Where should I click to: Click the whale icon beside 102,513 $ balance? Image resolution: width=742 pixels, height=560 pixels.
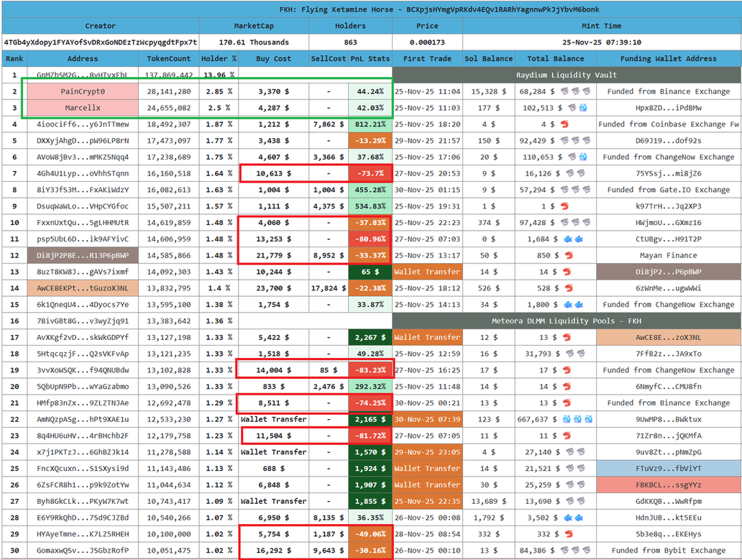click(x=583, y=108)
